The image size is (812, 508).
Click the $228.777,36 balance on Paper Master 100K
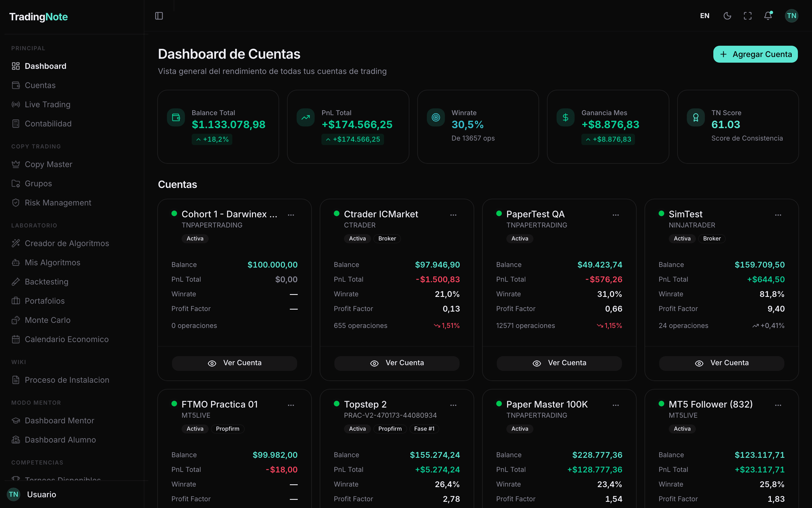point(597,455)
